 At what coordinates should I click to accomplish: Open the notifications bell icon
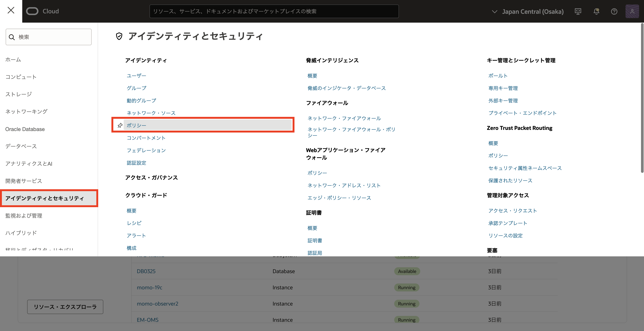coord(596,11)
